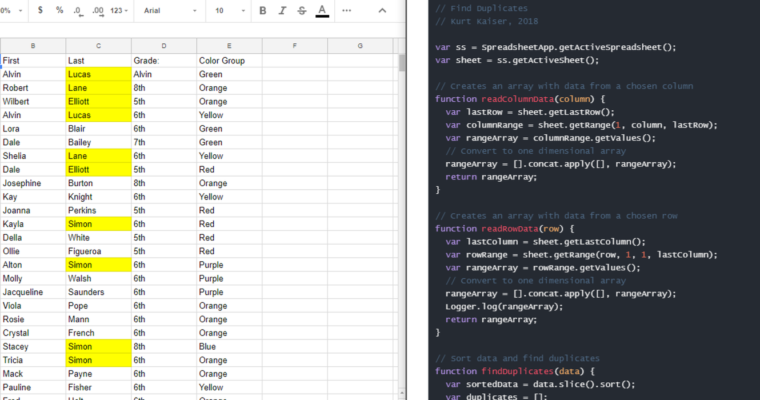Click the 'Saunders' cell
Screen dimensions: 760x400
click(98, 292)
